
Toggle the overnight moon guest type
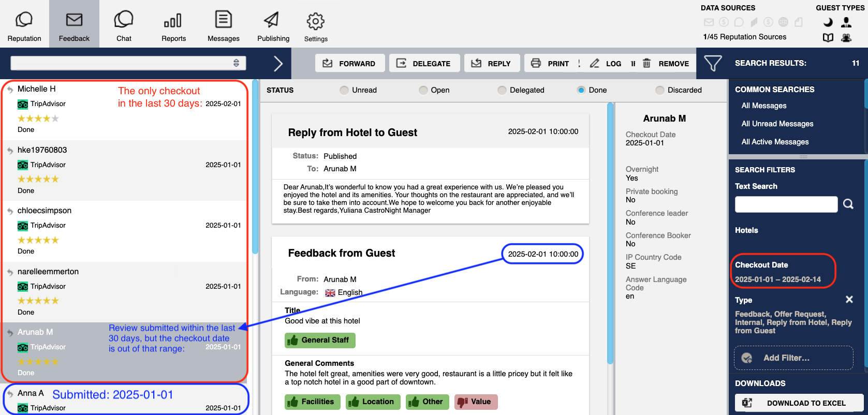point(828,22)
